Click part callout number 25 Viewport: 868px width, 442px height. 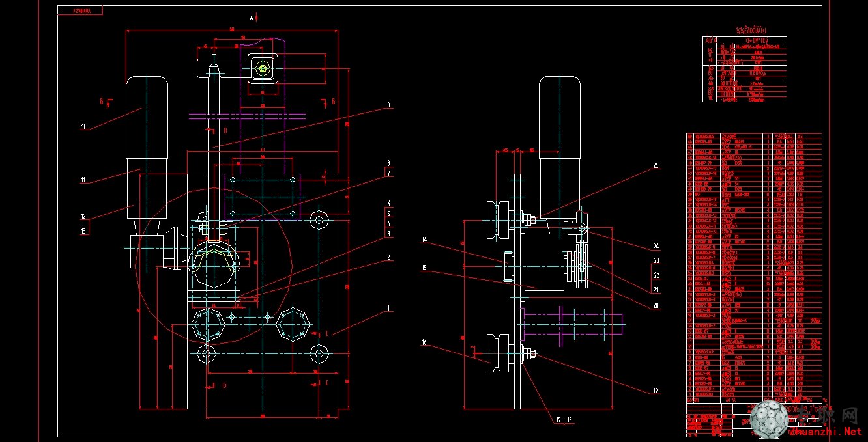coord(656,166)
